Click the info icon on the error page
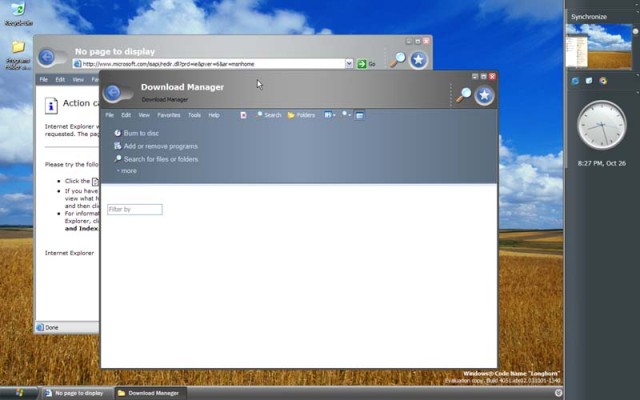 [x=51, y=105]
